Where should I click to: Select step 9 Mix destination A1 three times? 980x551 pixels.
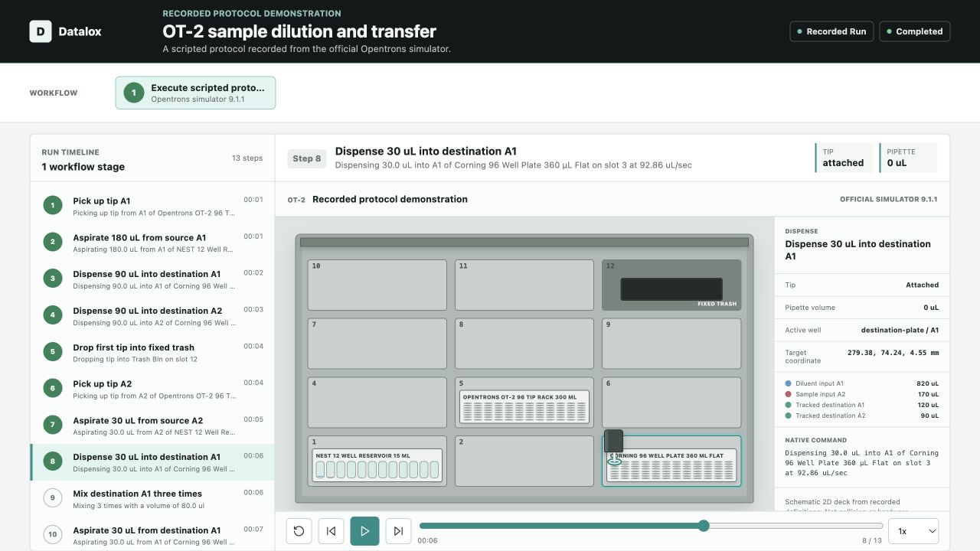(152, 499)
